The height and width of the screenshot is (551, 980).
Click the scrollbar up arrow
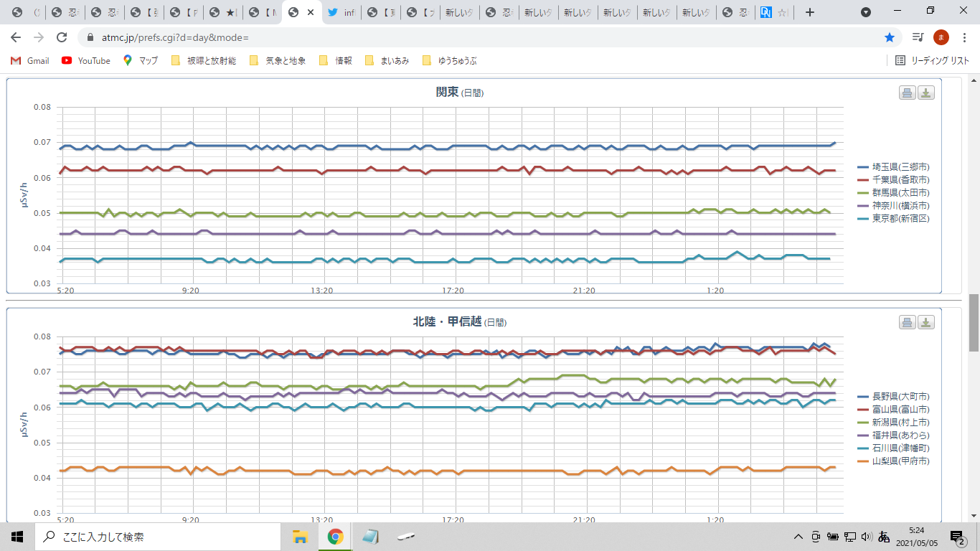tap(974, 80)
